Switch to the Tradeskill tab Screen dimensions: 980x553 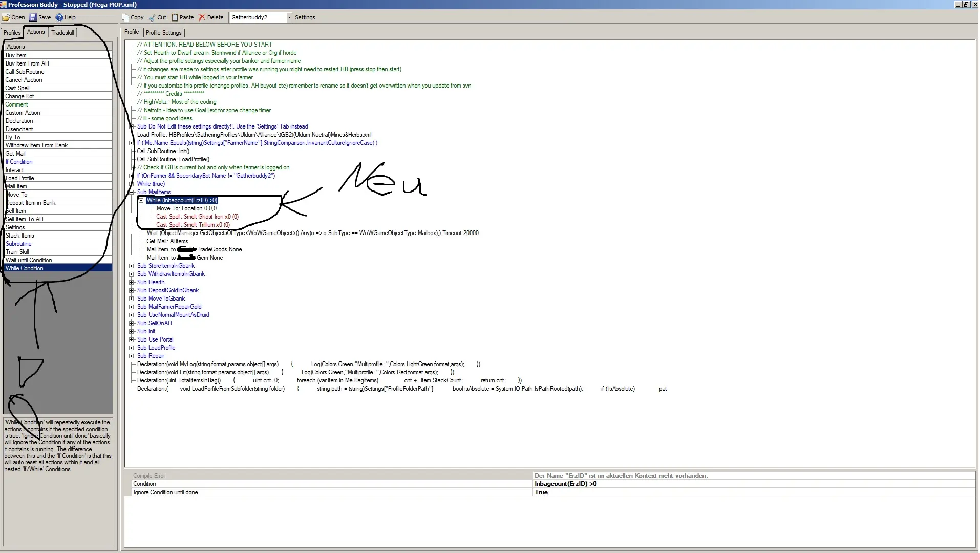click(x=62, y=33)
